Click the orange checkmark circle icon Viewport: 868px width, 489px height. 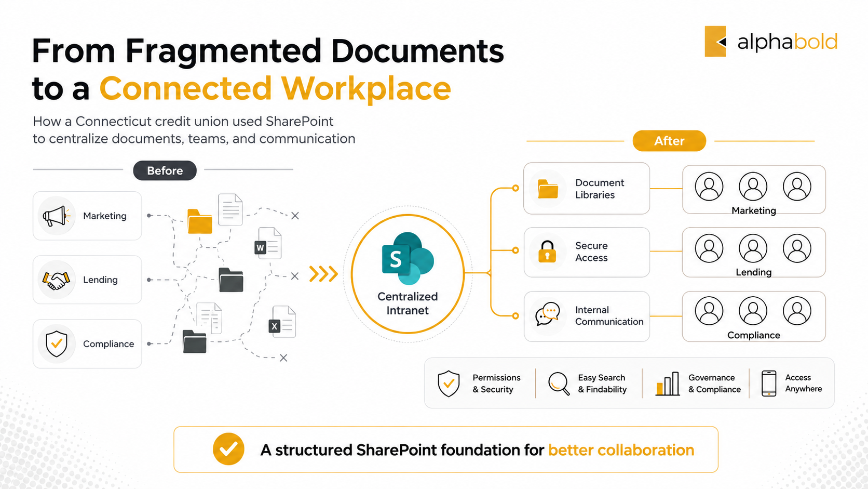(x=228, y=449)
